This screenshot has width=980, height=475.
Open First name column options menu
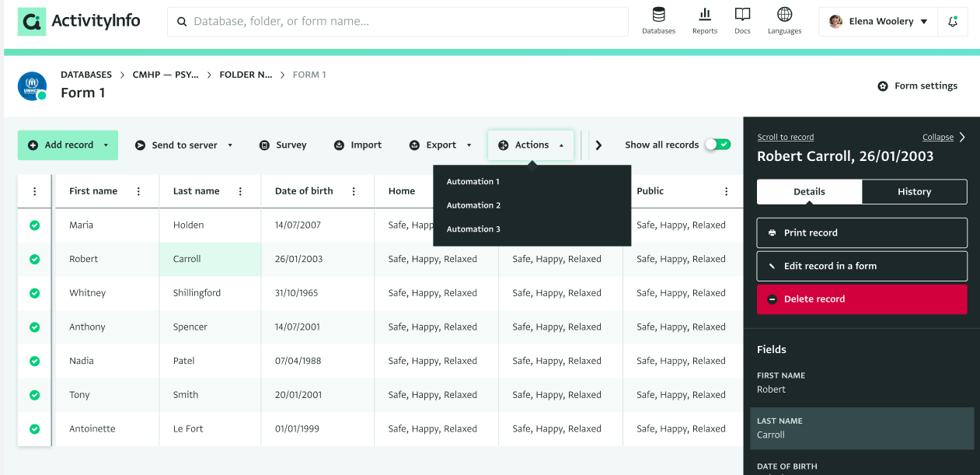(x=139, y=191)
